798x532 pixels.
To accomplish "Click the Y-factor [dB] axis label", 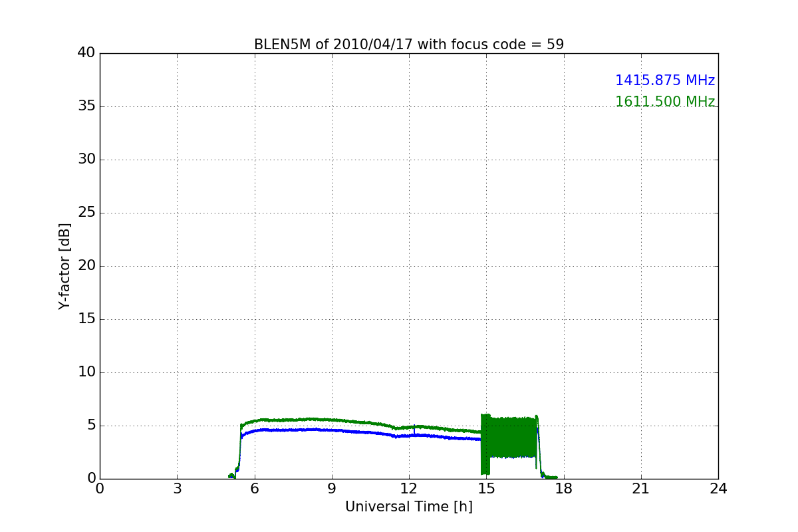I will coord(65,266).
